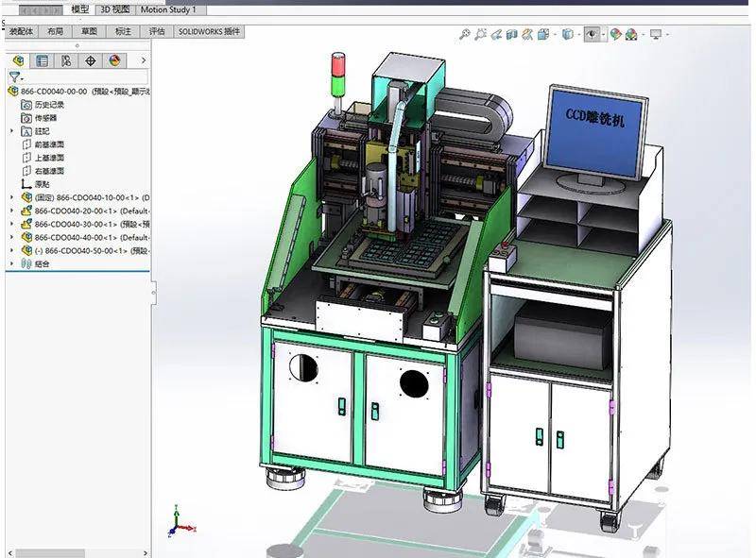This screenshot has height=558, width=756.
Task: Expand the 註記 folder in the tree
Action: coord(12,131)
